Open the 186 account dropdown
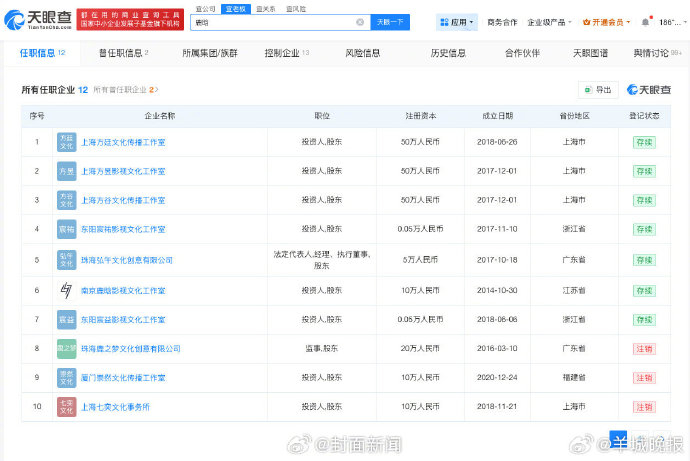The width and height of the screenshot is (690, 461). [670, 21]
